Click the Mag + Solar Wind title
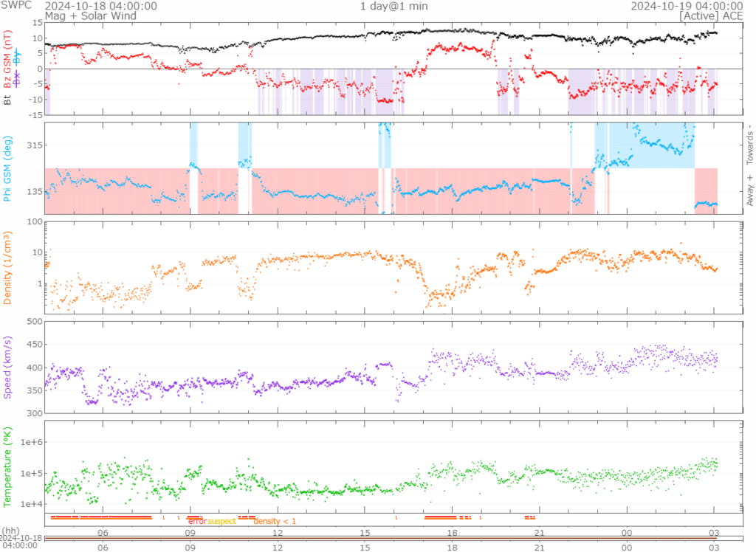Viewport: 756px width, 552px height. tap(91, 16)
